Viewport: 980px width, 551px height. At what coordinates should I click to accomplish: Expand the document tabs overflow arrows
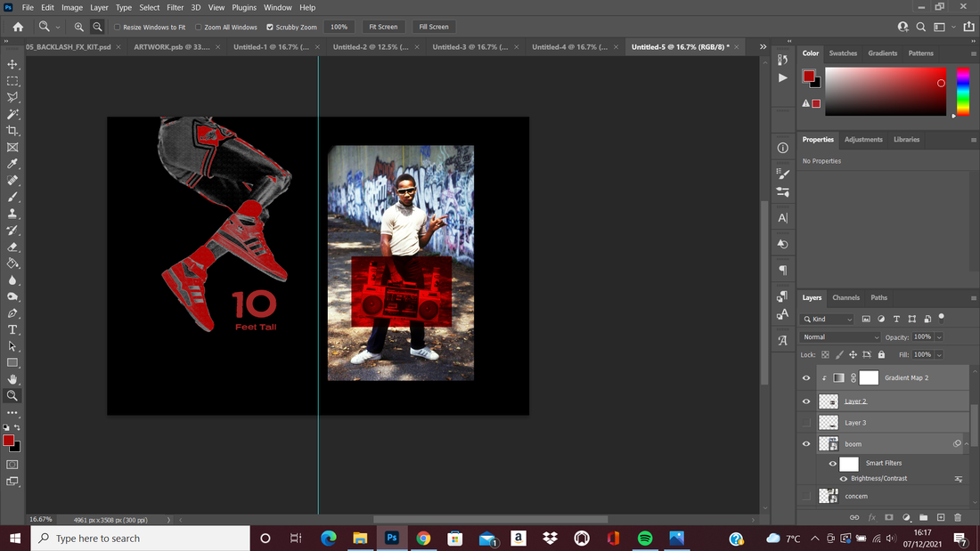point(763,47)
